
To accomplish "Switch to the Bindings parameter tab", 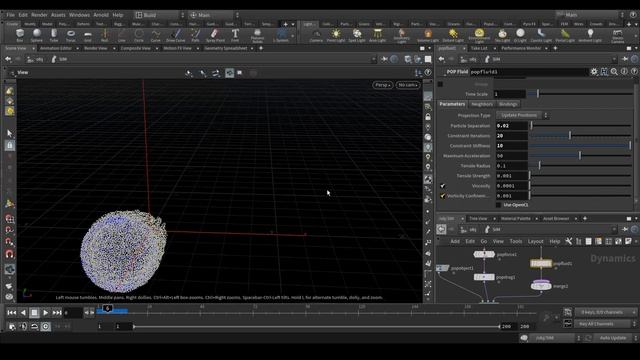I will 508,104.
